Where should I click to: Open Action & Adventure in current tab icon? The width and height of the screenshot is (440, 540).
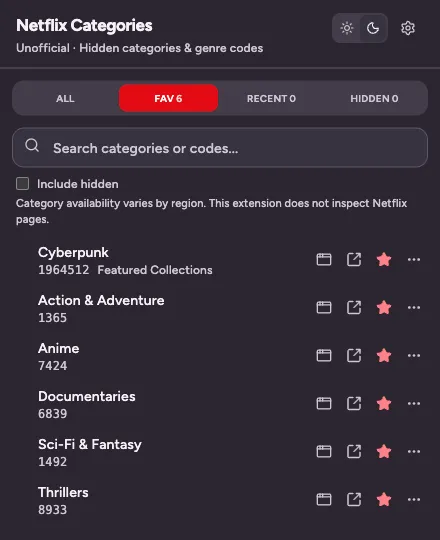[324, 307]
